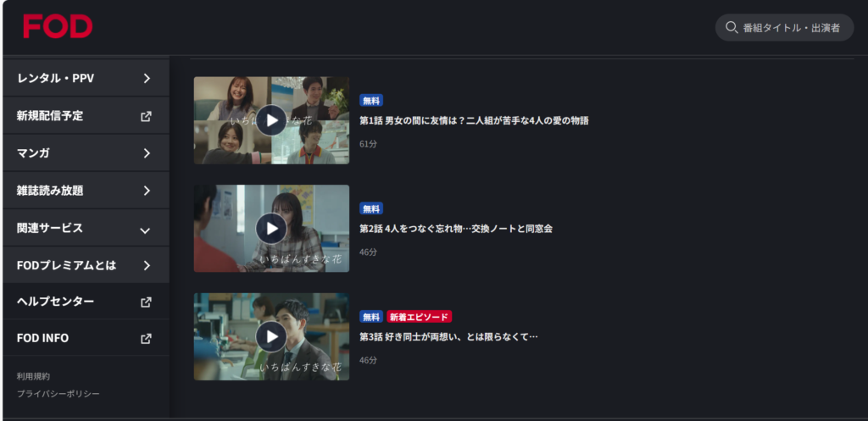This screenshot has width=868, height=421.
Task: Click external link icon beside FOD INFO
Action: (x=146, y=339)
